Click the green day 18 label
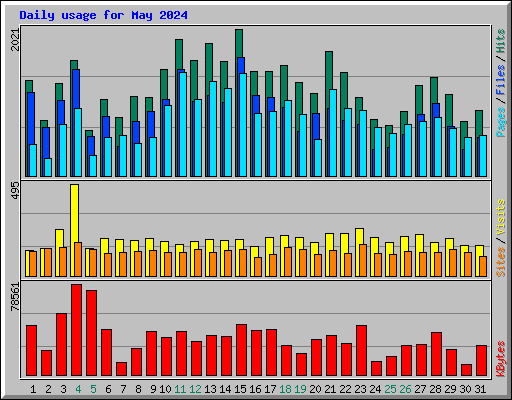512x400 pixels. [285, 389]
